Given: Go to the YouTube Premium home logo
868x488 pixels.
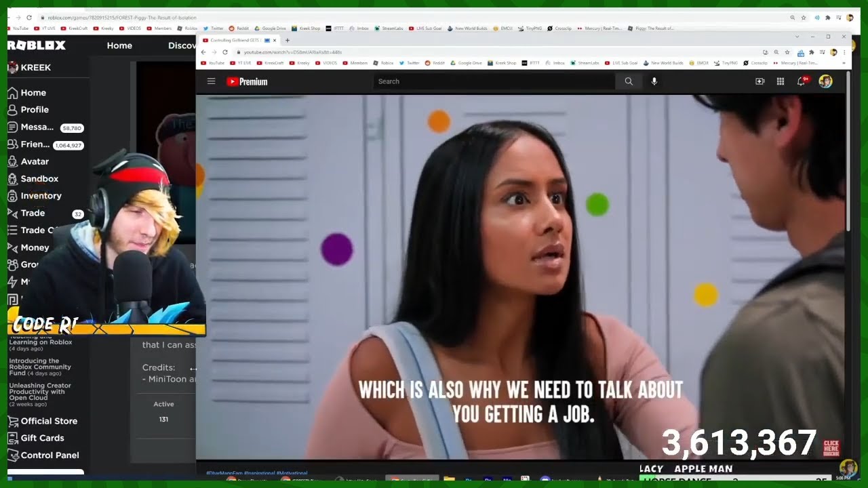Looking at the screenshot, I should point(247,81).
